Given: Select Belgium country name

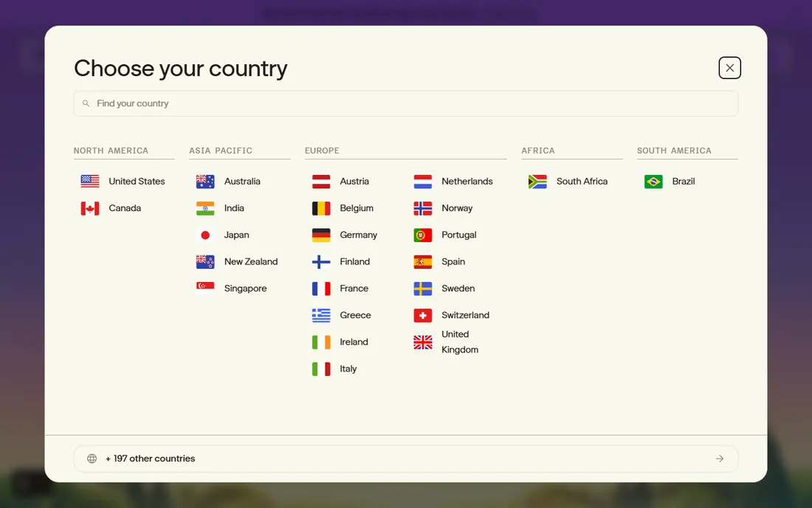Looking at the screenshot, I should (357, 208).
